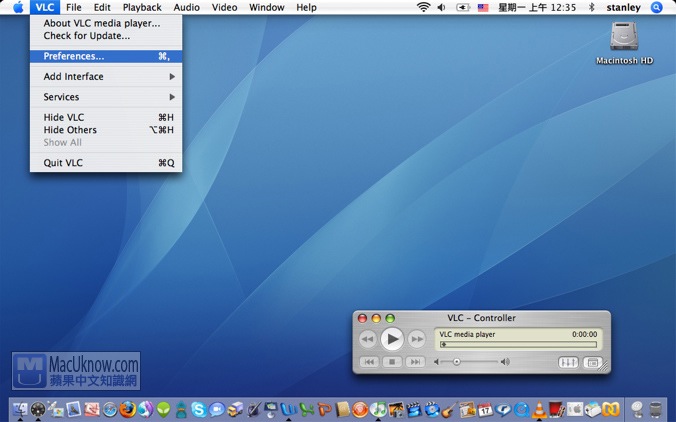Open the Playback menu
676x422 pixels.
142,7
